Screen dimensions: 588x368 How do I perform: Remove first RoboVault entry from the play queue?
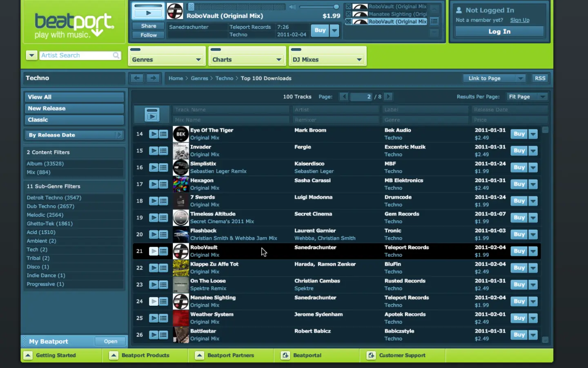[348, 7]
